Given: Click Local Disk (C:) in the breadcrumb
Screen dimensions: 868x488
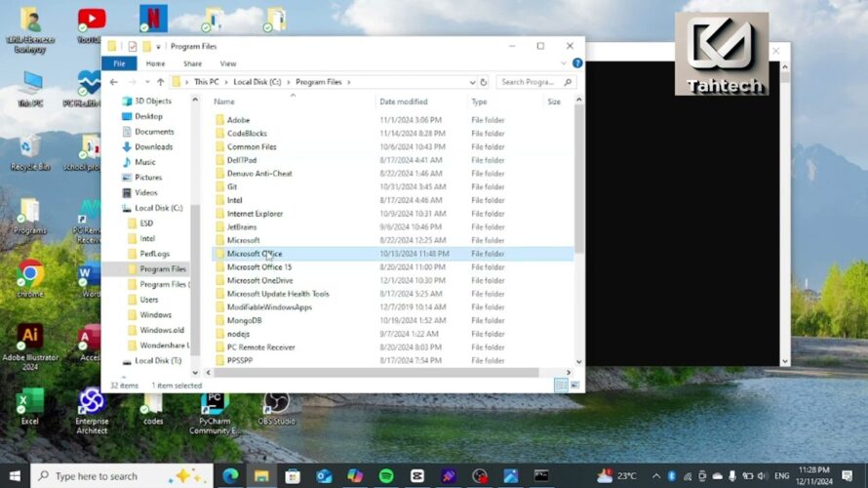Looking at the screenshot, I should [257, 82].
